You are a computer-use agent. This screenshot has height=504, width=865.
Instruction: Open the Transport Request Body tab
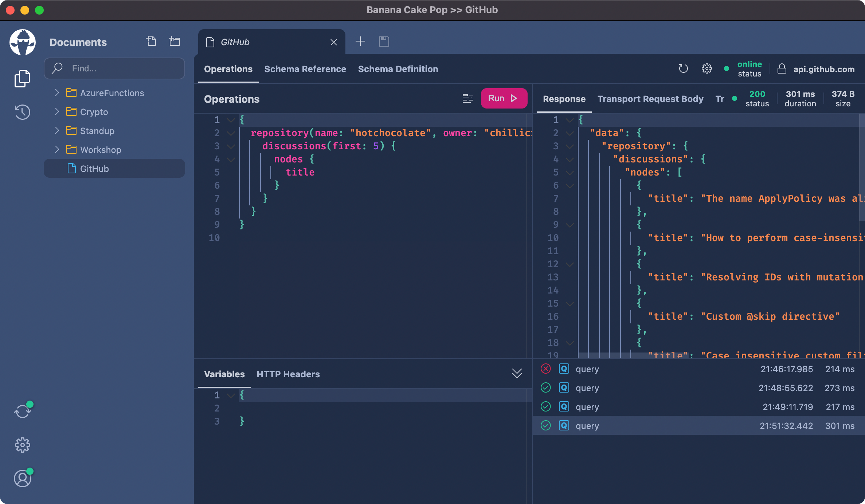point(650,99)
